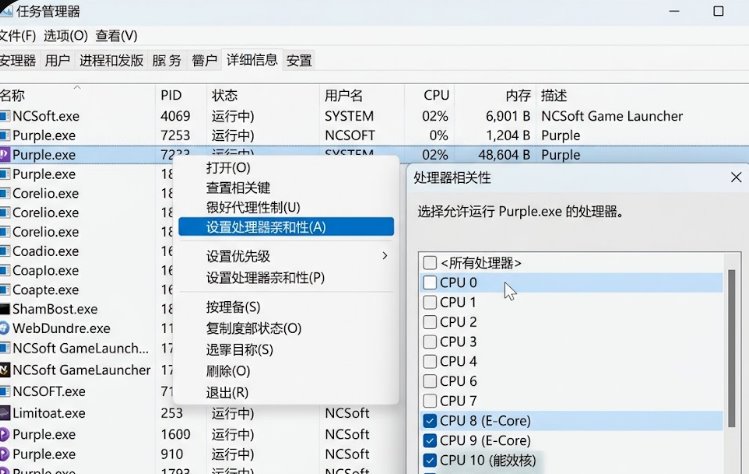
Task: Click the NCSoft Game Launcher description
Action: click(x=612, y=116)
